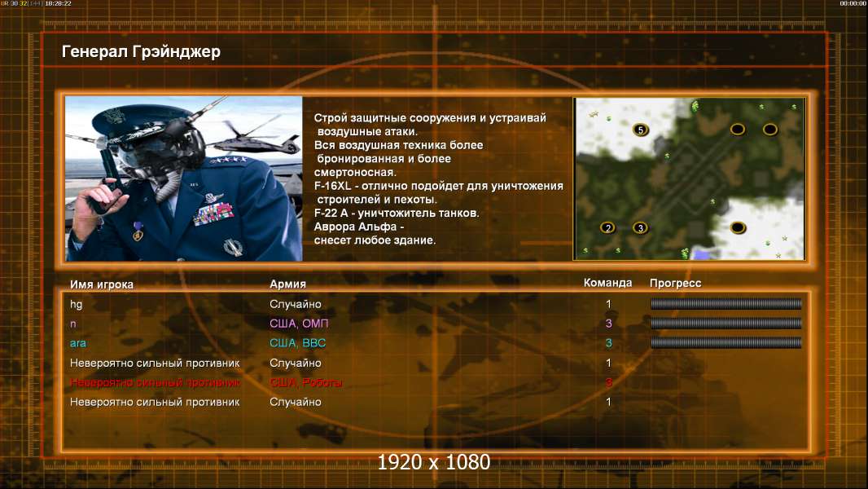
Task: Click the loading progress bar for player n
Action: [726, 323]
